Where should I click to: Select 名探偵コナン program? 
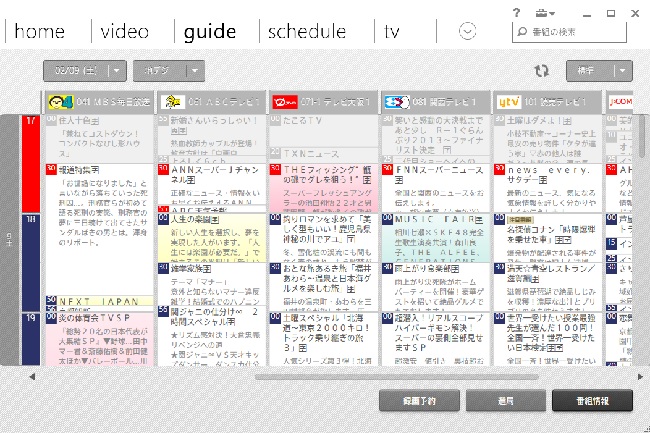point(547,238)
